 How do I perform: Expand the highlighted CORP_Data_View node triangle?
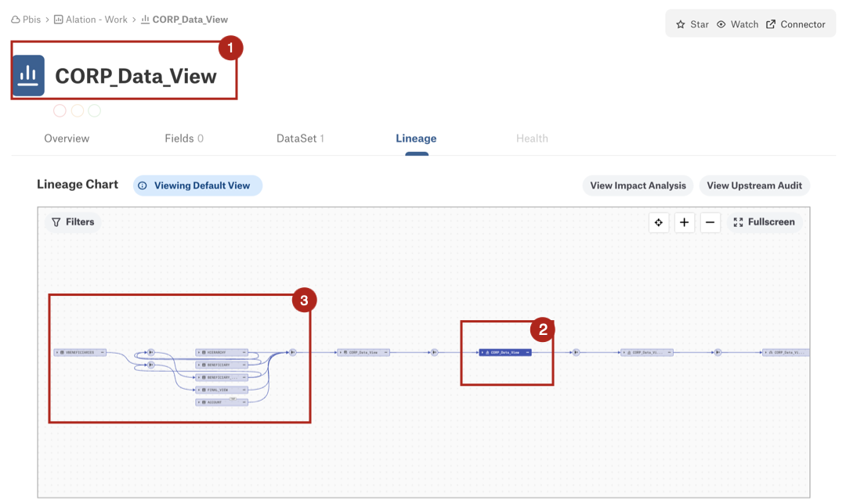(483, 352)
